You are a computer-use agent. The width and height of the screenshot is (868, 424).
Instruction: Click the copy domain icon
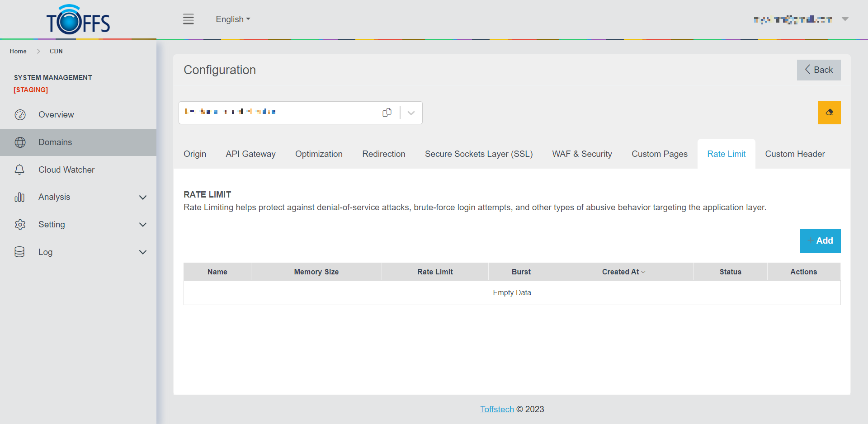(x=387, y=113)
